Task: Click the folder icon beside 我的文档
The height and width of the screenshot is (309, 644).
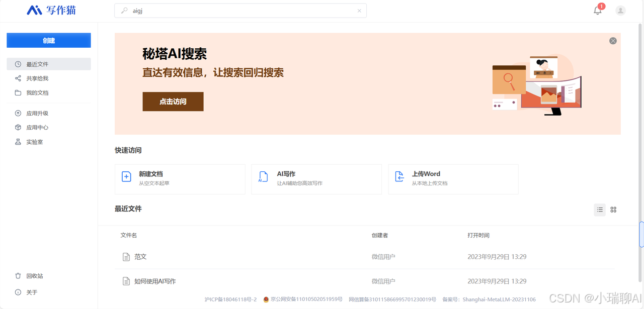Action: [18, 93]
